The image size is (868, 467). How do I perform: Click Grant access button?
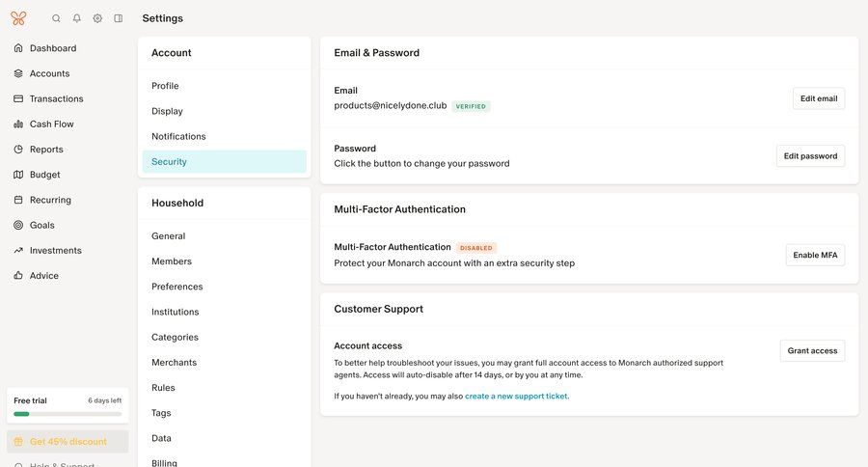[x=813, y=350]
